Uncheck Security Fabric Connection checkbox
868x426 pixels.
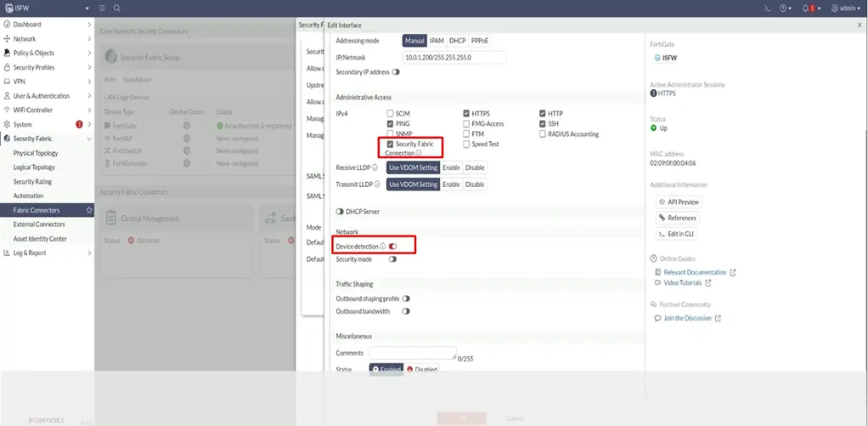coord(391,144)
